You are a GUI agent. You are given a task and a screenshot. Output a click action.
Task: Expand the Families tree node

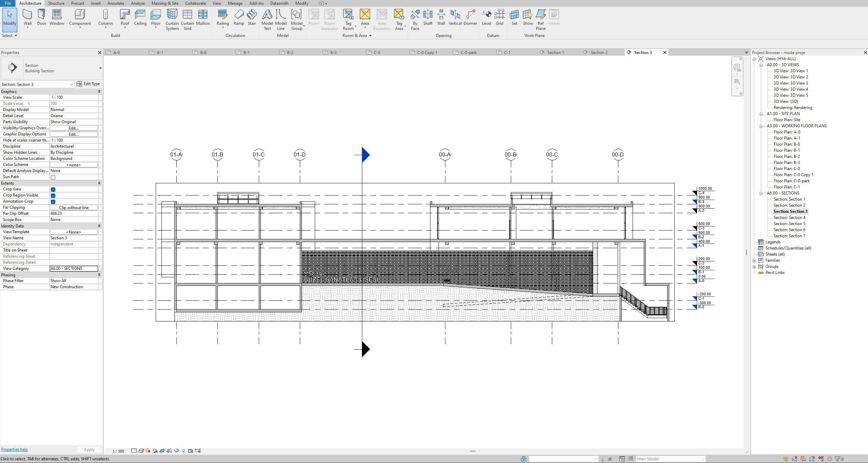pyautogui.click(x=754, y=261)
